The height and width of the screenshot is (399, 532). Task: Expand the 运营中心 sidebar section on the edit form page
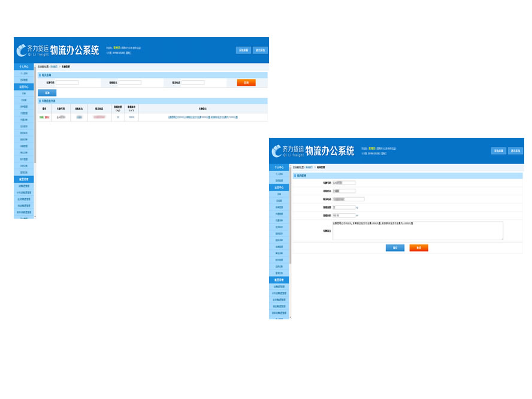(x=279, y=188)
